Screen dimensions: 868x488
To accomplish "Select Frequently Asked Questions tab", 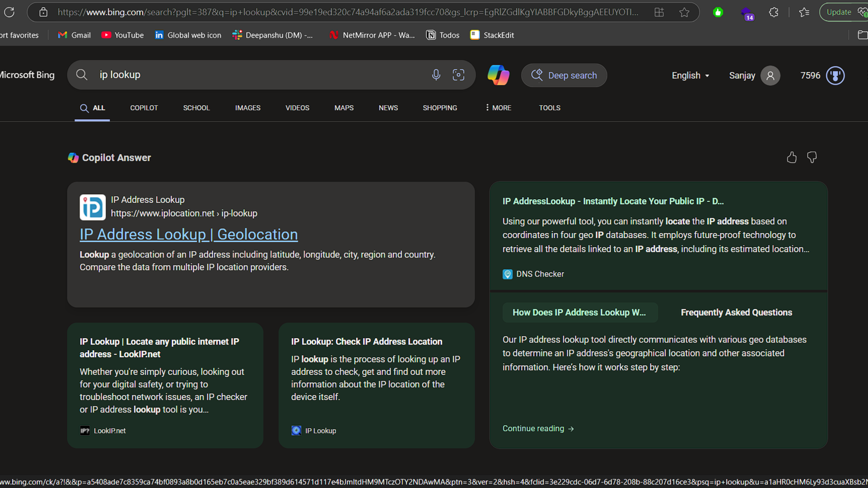I will click(737, 312).
